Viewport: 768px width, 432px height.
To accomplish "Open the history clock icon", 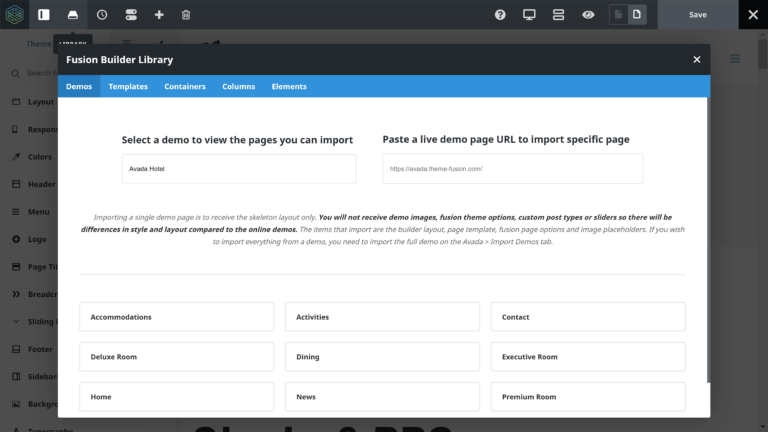I will click(x=102, y=15).
